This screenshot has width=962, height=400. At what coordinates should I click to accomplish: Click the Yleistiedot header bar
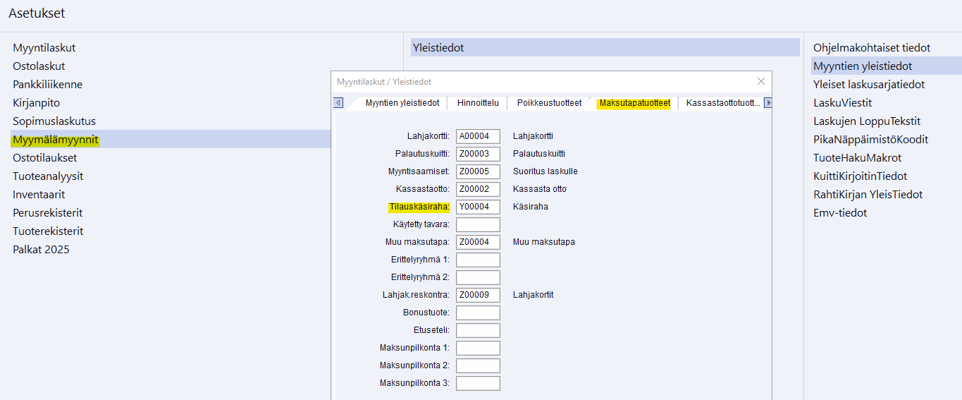click(604, 48)
